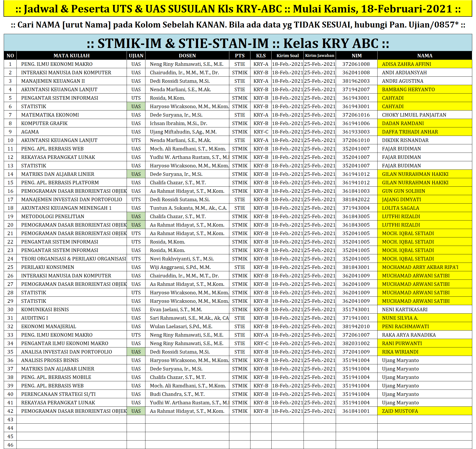
Task: Click the course ANALISA INVESTASI DAN PORTOFOLIO
Action: (x=66, y=352)
